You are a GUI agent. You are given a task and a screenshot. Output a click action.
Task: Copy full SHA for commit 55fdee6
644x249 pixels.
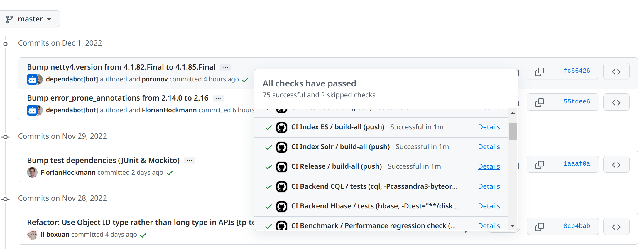click(x=540, y=102)
